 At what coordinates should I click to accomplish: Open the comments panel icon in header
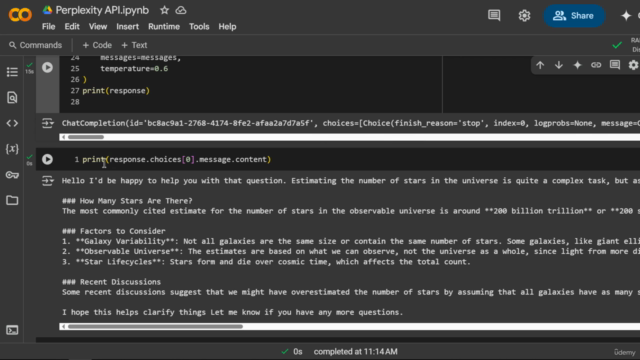[494, 16]
